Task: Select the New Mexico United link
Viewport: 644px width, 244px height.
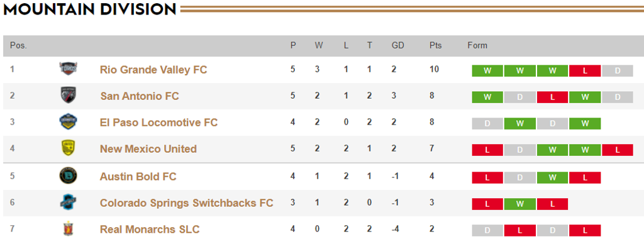Action: (148, 148)
